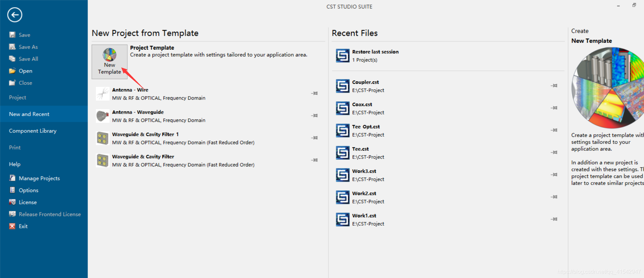Open the Coupler.cst file name

click(x=365, y=82)
